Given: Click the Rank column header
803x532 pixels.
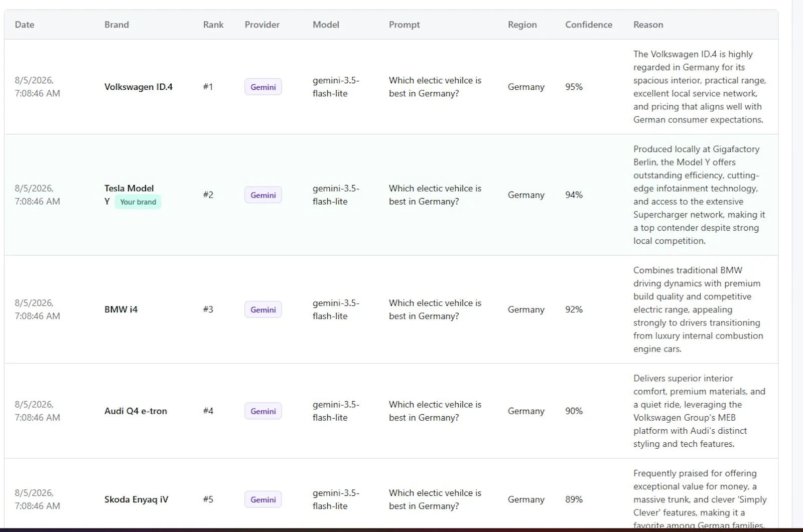Looking at the screenshot, I should [x=213, y=25].
